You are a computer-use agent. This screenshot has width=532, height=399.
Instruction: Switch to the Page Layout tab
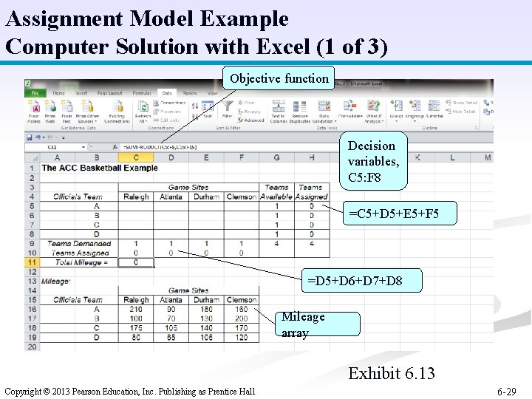109,92
